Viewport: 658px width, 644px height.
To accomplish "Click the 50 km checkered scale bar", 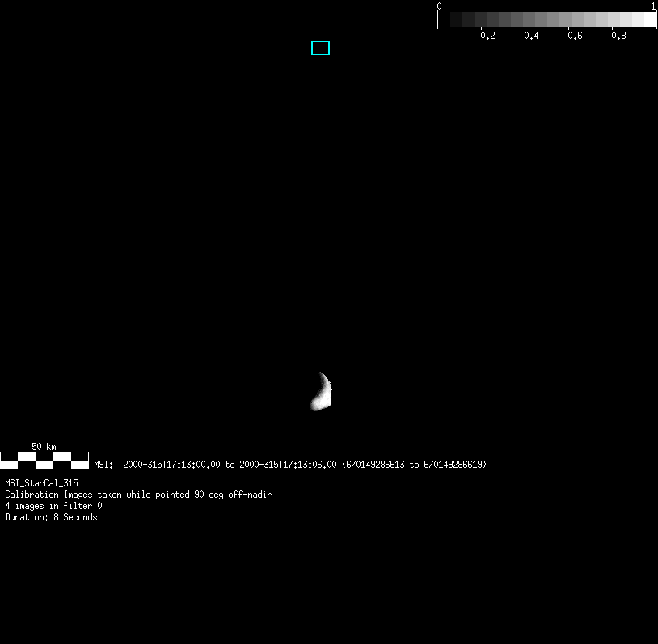I will pos(44,461).
